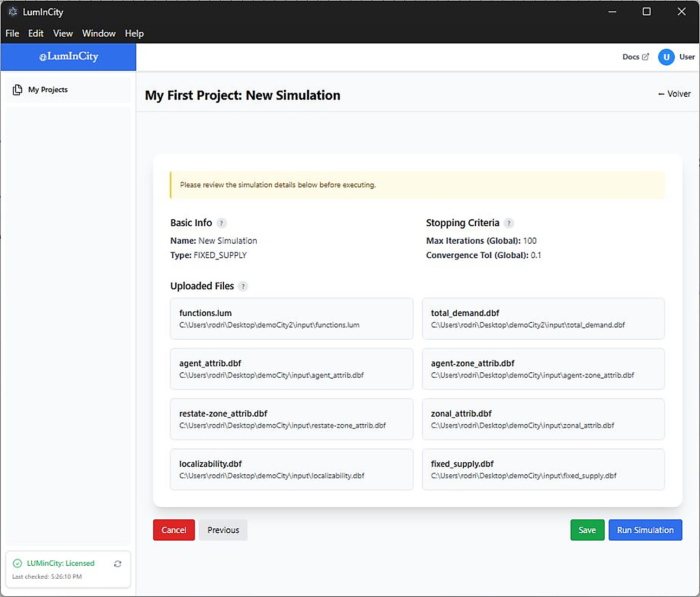Click 'Max Iterations (Global): 100' value
This screenshot has width=700, height=597.
click(x=481, y=241)
